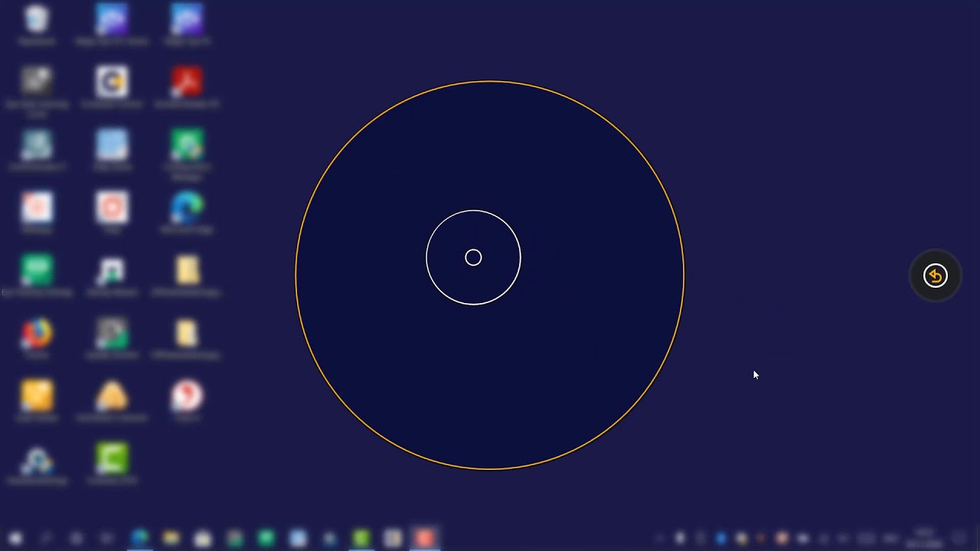Open the bright green icon in the bottom desktop row
This screenshot has width=980, height=551.
tap(112, 458)
